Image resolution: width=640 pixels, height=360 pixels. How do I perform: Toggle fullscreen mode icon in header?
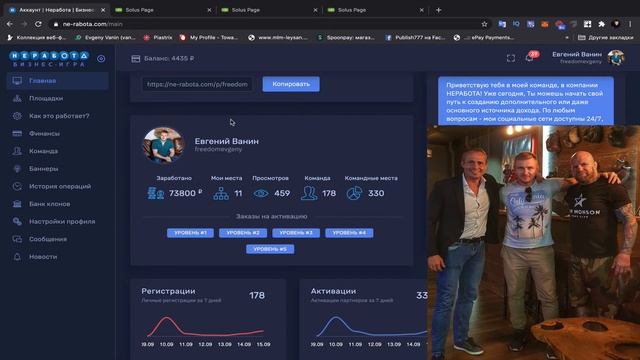point(511,58)
